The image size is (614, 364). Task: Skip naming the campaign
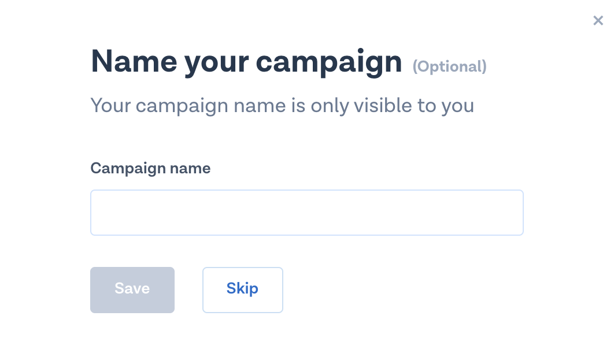pyautogui.click(x=242, y=289)
